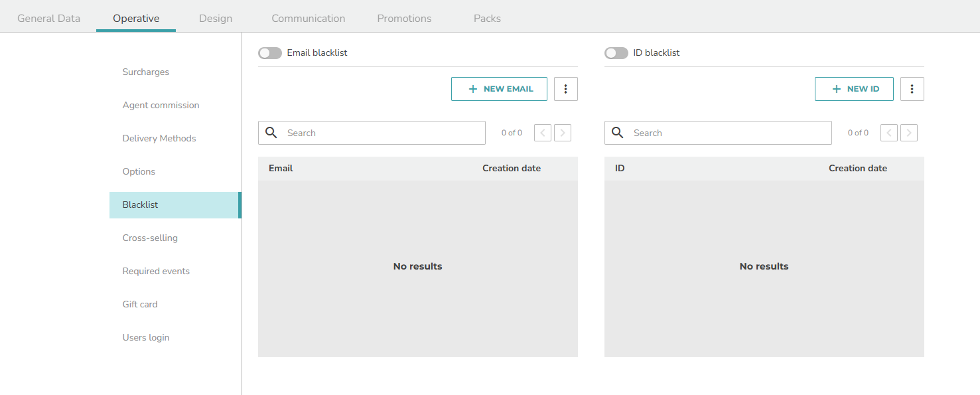The image size is (980, 395).
Task: Go to next page of email blacklist
Action: pyautogui.click(x=563, y=133)
